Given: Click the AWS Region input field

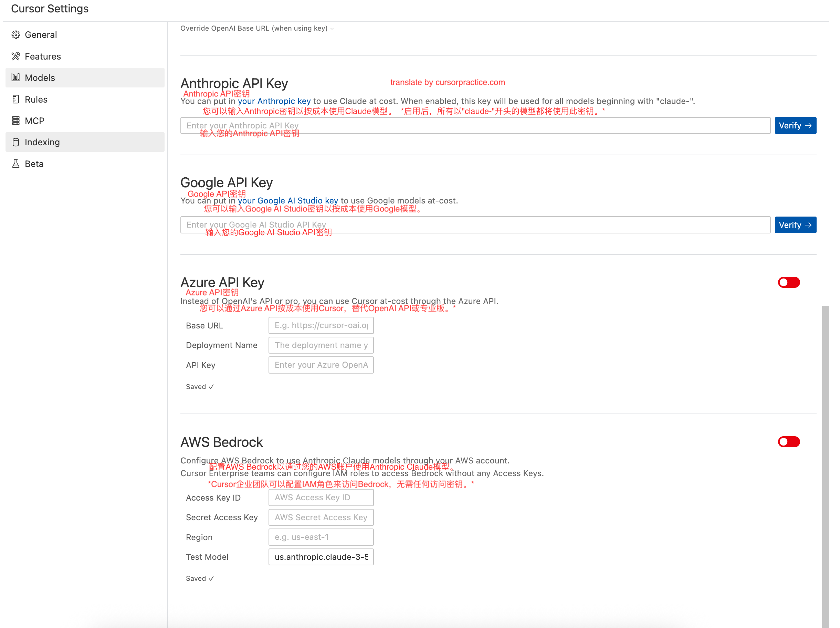Looking at the screenshot, I should tap(321, 537).
